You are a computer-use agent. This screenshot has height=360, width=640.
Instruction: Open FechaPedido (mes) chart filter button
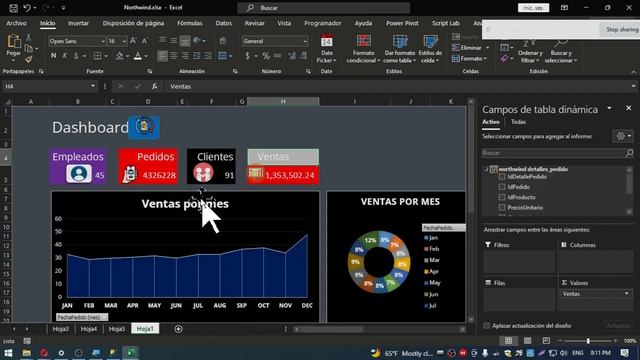pos(82,317)
